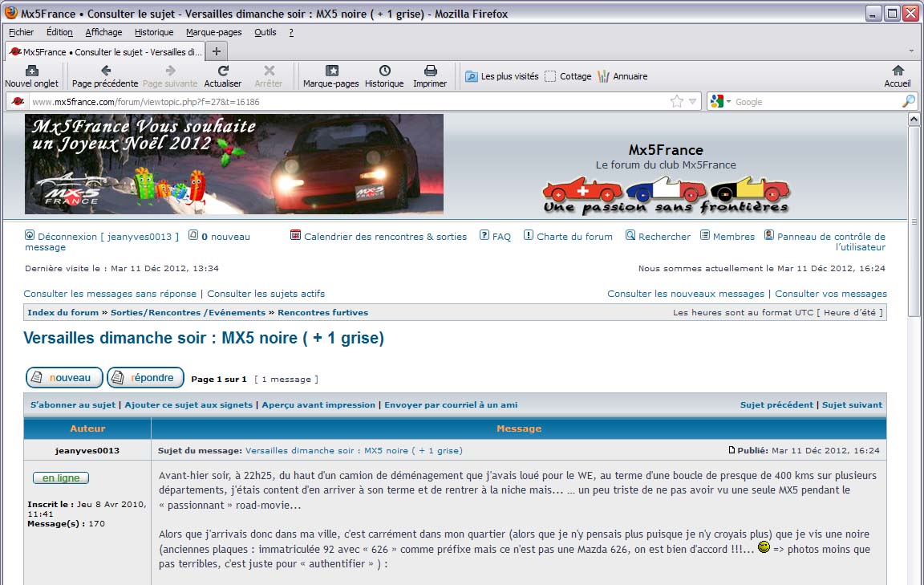
Task: Create new topic with nouveau button
Action: 64,377
